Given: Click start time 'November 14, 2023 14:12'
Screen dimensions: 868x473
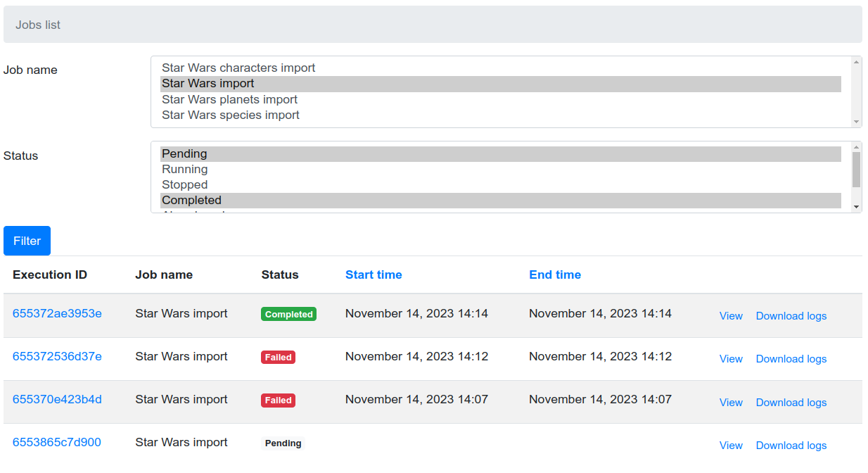Looking at the screenshot, I should 416,357.
